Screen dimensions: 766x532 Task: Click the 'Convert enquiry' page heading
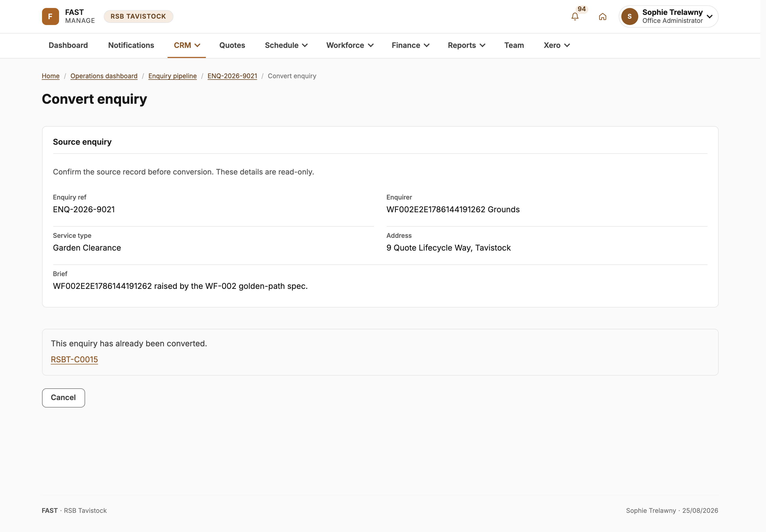tap(94, 99)
